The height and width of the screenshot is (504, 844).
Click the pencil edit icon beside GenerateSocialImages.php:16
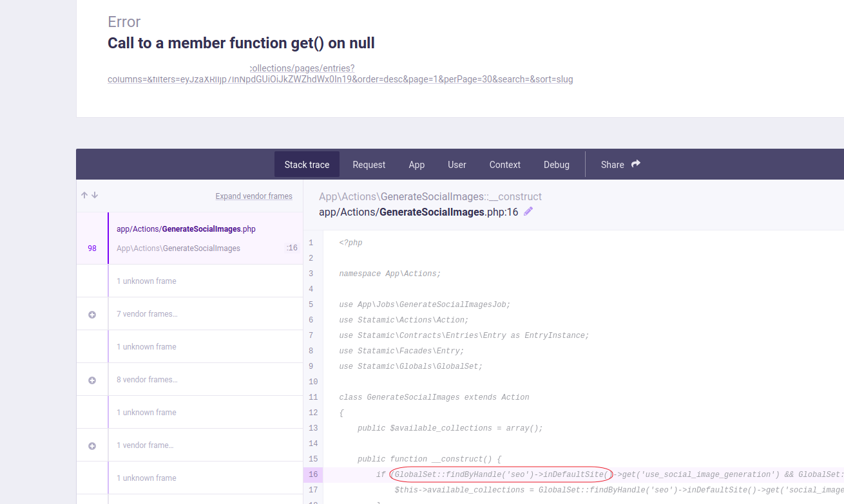[528, 211]
